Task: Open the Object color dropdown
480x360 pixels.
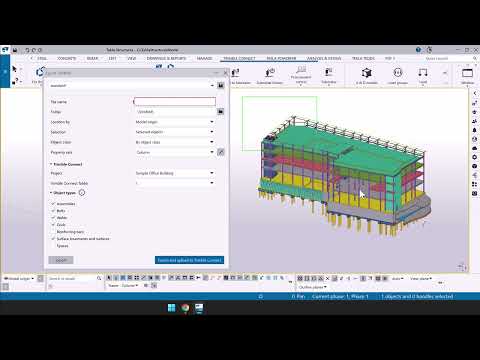Action: pos(175,142)
